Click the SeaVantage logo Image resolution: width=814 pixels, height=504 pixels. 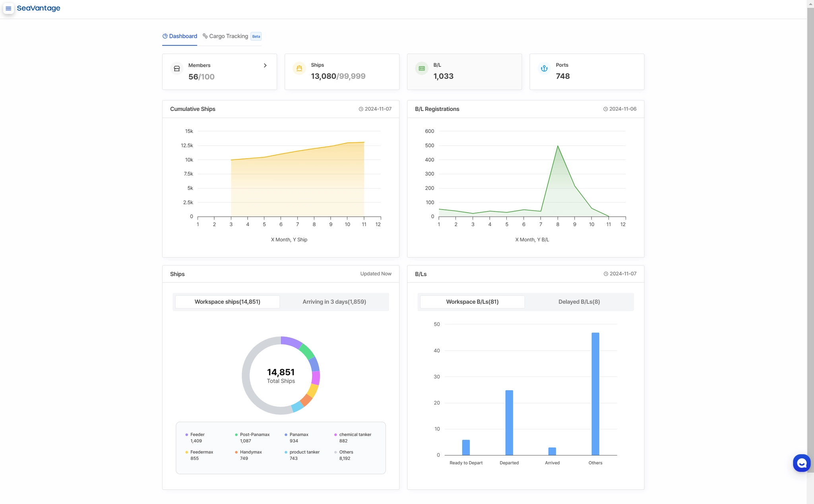coord(39,8)
